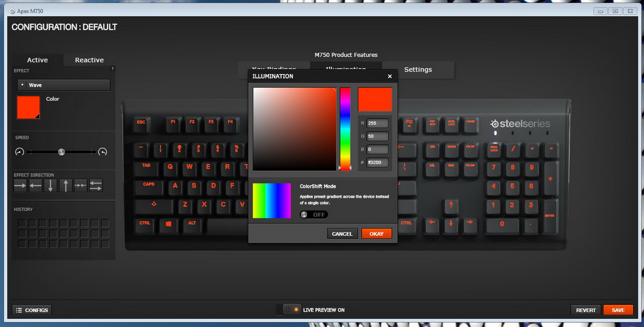Click the G value input field

click(x=377, y=136)
